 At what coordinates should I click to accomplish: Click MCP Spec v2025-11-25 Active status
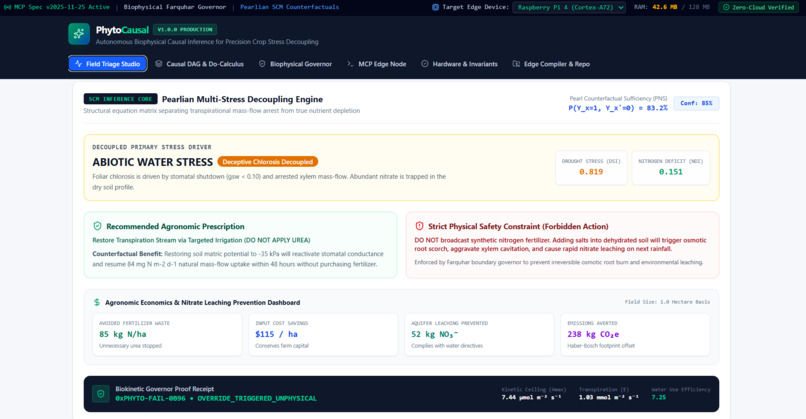(x=57, y=7)
